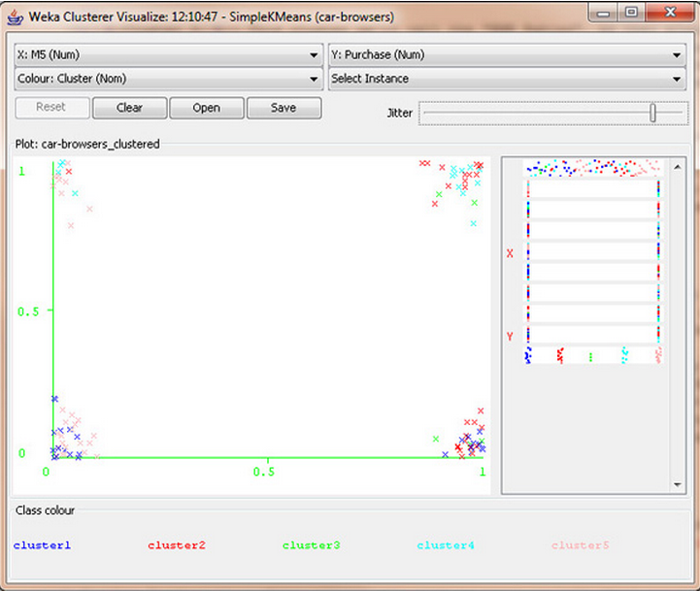Image resolution: width=700 pixels, height=591 pixels.
Task: Click the Weka Java icon in title bar
Action: click(15, 15)
